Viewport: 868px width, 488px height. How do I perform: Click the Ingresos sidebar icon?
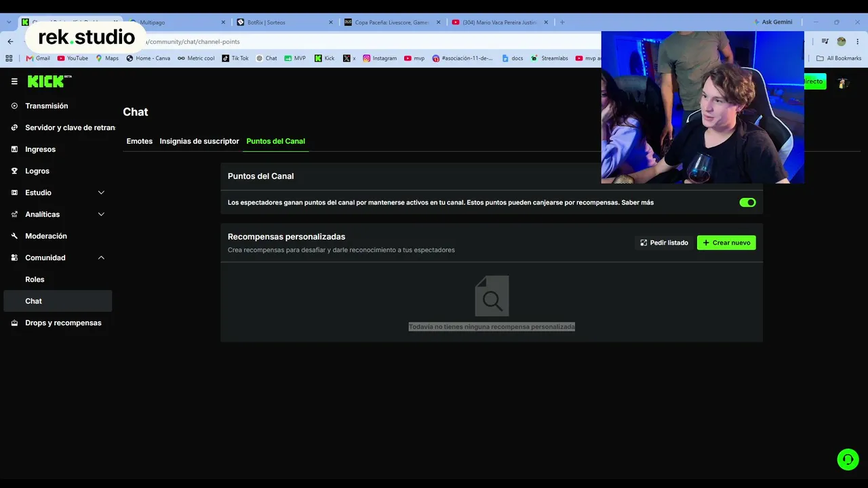14,149
